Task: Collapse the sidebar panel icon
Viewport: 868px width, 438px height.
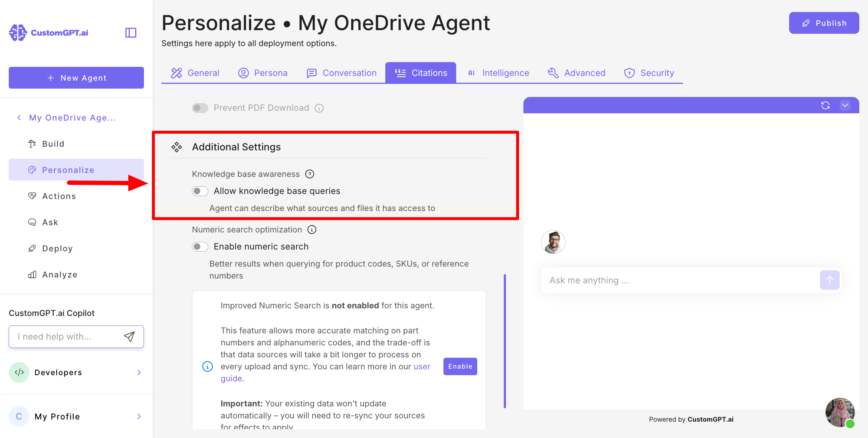Action: pyautogui.click(x=131, y=33)
